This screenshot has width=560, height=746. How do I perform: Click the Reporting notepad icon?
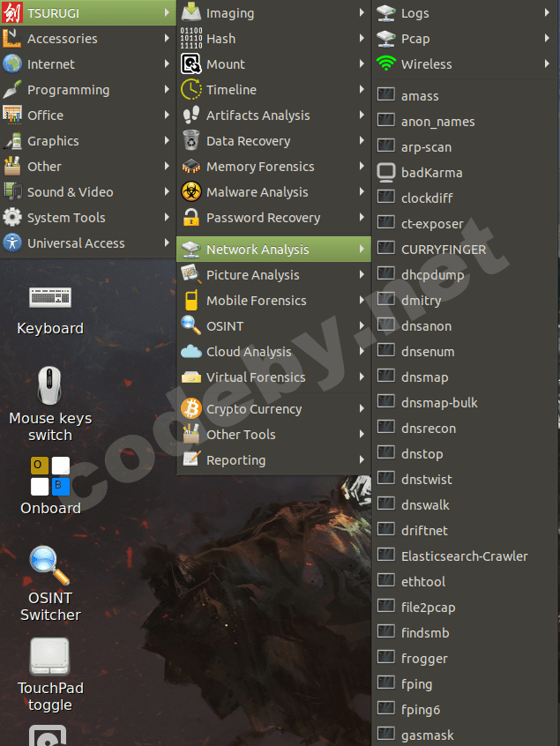[x=191, y=460]
